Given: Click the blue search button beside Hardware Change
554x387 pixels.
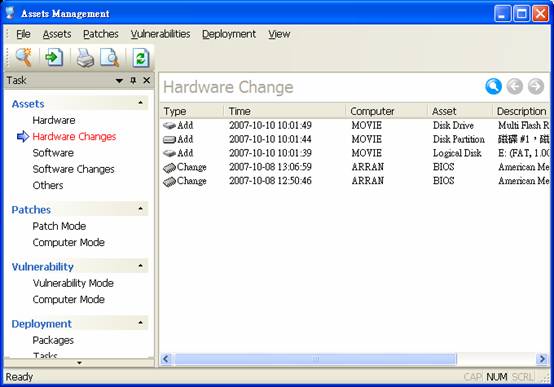Looking at the screenshot, I should pyautogui.click(x=493, y=86).
